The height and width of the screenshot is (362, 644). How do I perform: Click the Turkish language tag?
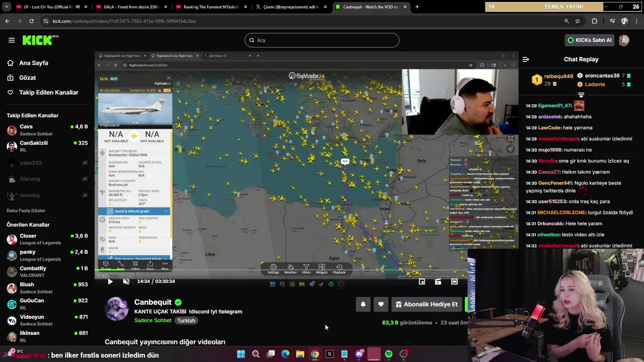186,321
